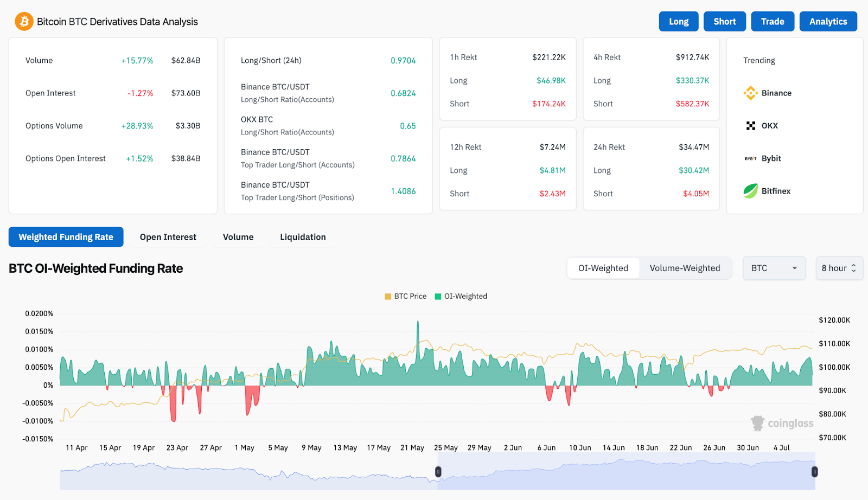Open Analytics from the top bar
The width and height of the screenshot is (868, 500).
[828, 22]
